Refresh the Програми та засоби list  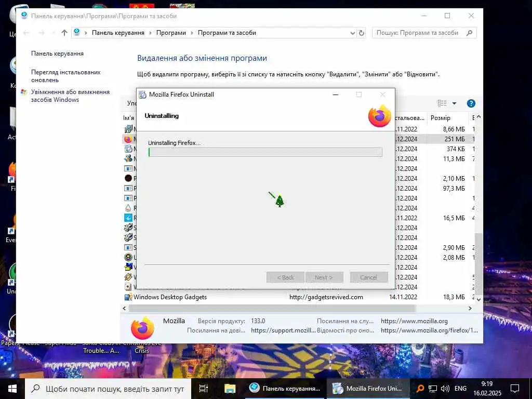tap(362, 33)
